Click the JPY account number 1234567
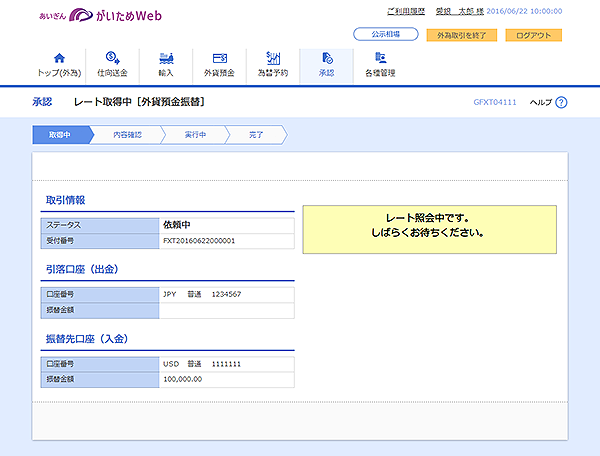The image size is (600, 456). [226, 294]
